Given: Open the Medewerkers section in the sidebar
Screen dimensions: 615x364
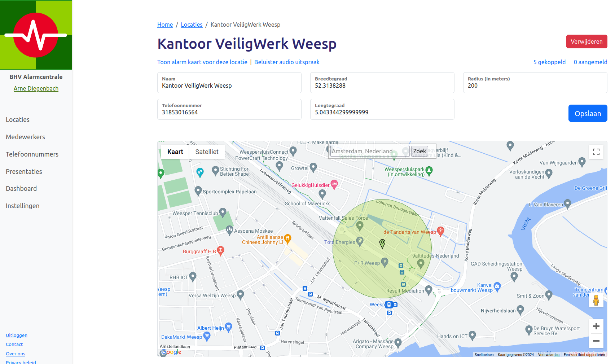Looking at the screenshot, I should click(25, 137).
